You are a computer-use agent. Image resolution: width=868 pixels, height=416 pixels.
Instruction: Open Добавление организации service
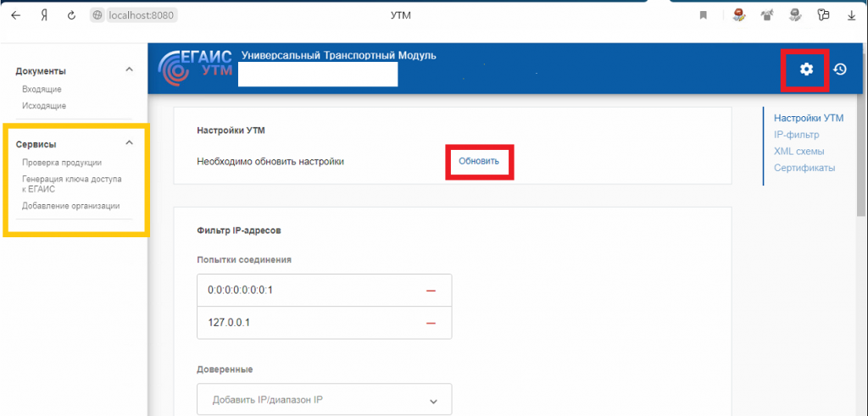(x=71, y=206)
